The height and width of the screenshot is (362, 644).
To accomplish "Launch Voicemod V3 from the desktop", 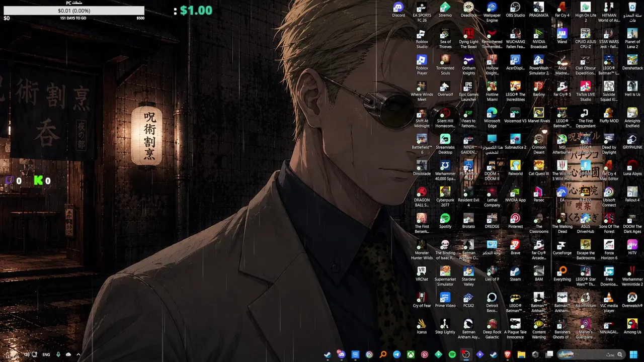I will tap(515, 116).
